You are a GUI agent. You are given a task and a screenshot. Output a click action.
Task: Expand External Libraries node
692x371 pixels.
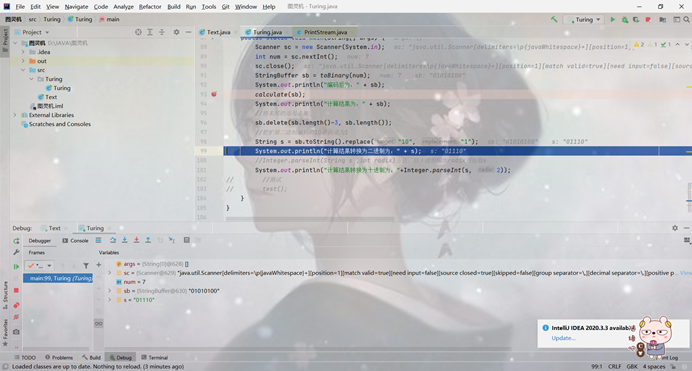point(15,115)
